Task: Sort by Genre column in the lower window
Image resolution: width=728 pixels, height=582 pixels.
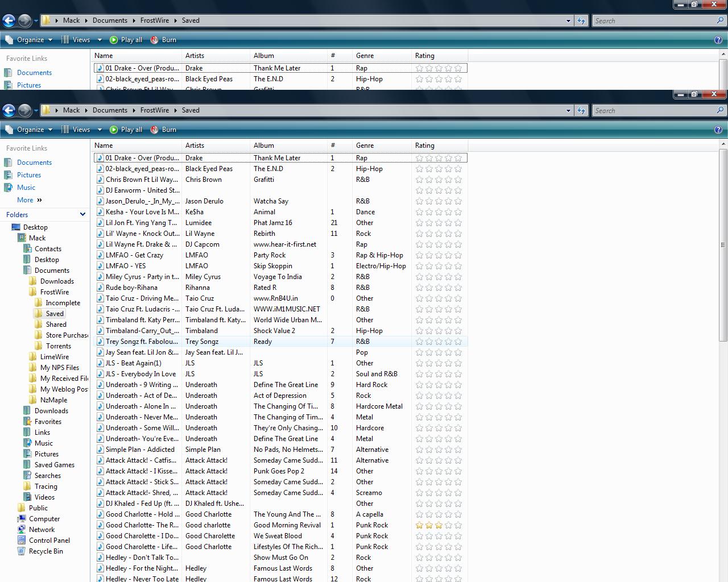Action: 365,145
